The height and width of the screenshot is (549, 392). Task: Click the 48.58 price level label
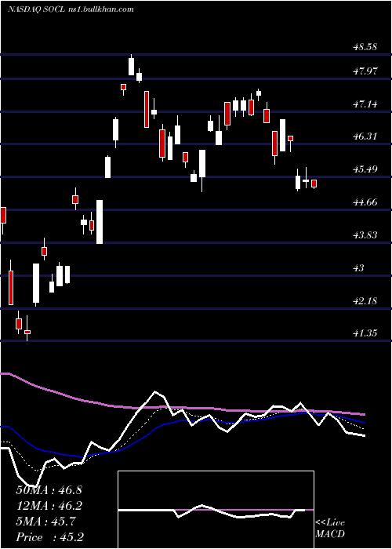365,47
